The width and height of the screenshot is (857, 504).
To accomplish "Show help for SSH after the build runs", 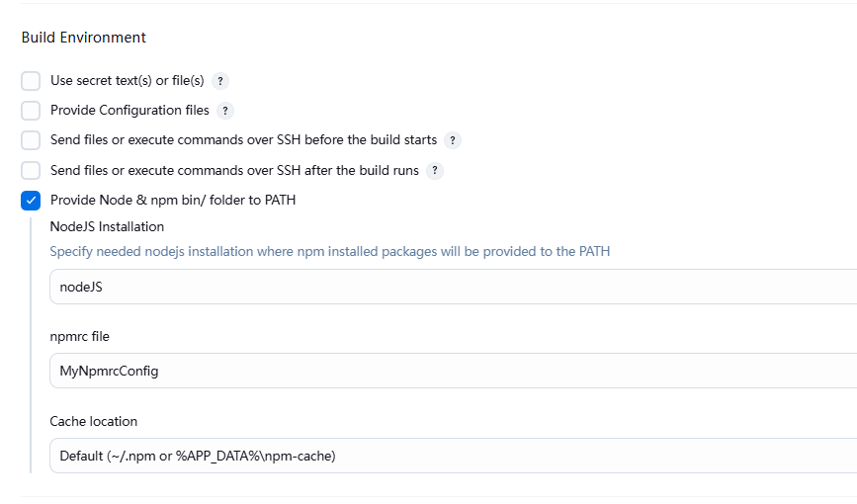I will [x=435, y=170].
